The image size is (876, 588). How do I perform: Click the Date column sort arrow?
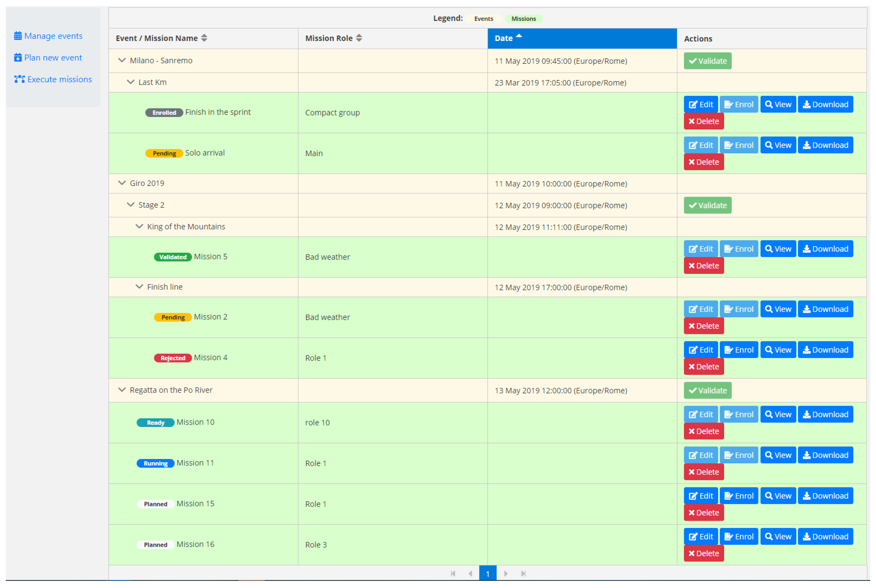[x=519, y=36]
